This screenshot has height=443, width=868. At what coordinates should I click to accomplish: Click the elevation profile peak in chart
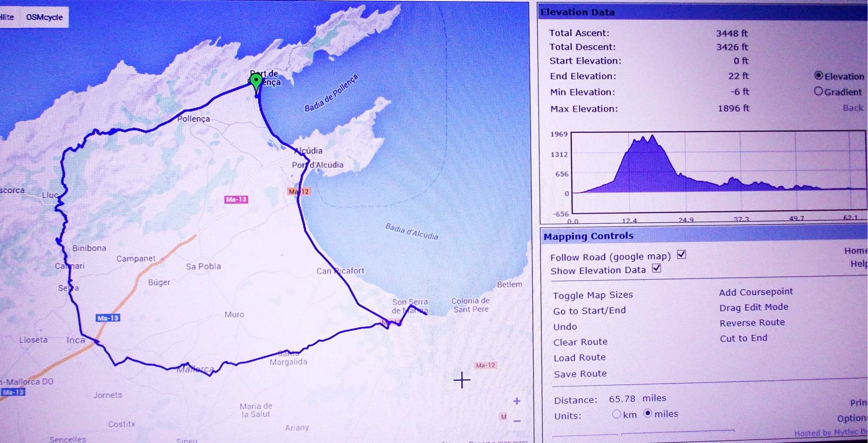pos(652,137)
